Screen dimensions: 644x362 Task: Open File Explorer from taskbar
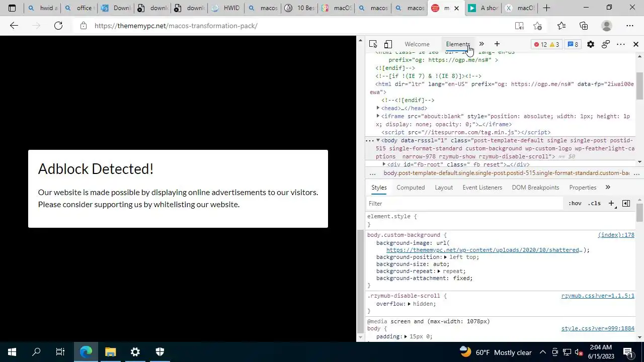coord(111,352)
